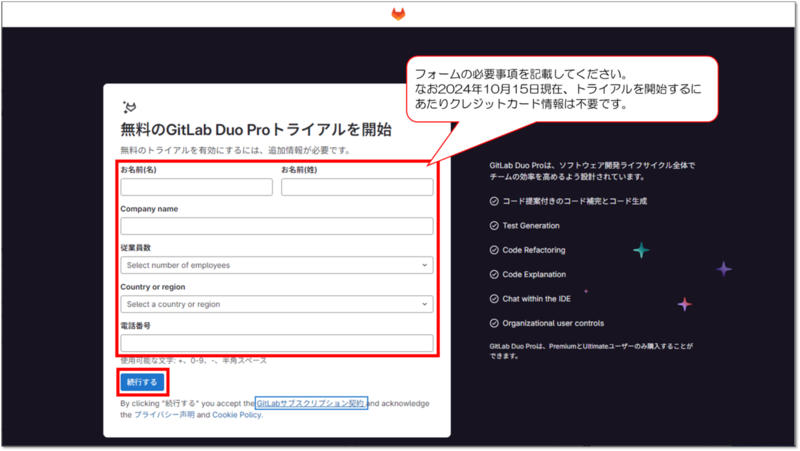The height and width of the screenshot is (451, 800).
Task: Click the check icon beside Chat within the IDE
Action: [x=494, y=299]
